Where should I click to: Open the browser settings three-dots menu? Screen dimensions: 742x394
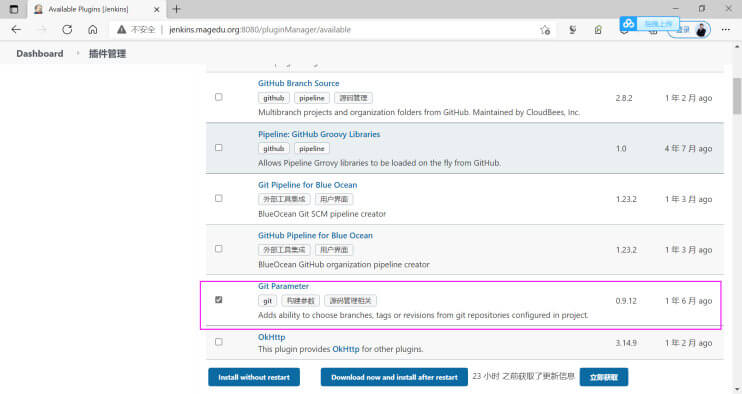(x=725, y=30)
